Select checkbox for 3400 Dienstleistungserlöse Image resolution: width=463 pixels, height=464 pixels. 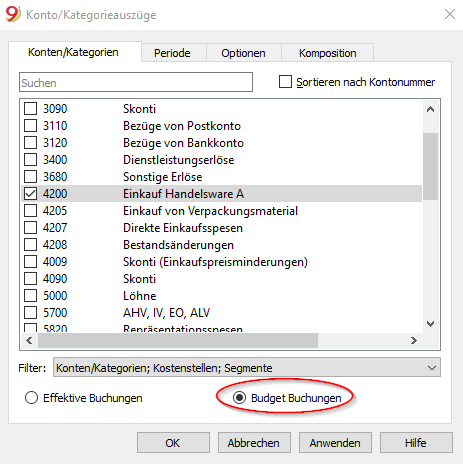(x=30, y=160)
